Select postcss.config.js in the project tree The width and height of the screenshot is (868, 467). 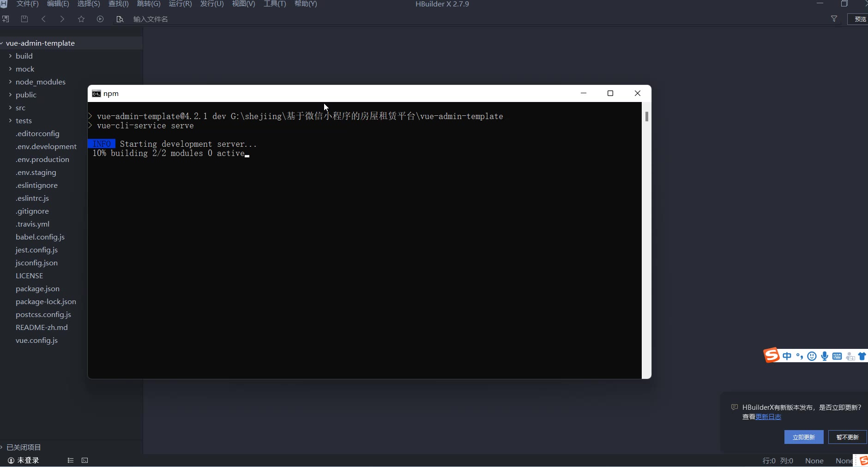pos(43,315)
